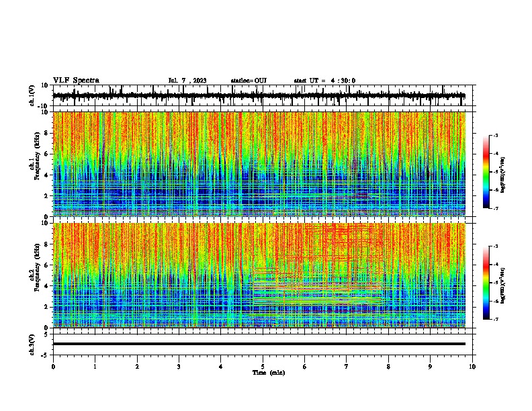The width and height of the screenshot is (532, 411).
Task: Click the time axis tick label "0"
Action: click(53, 367)
